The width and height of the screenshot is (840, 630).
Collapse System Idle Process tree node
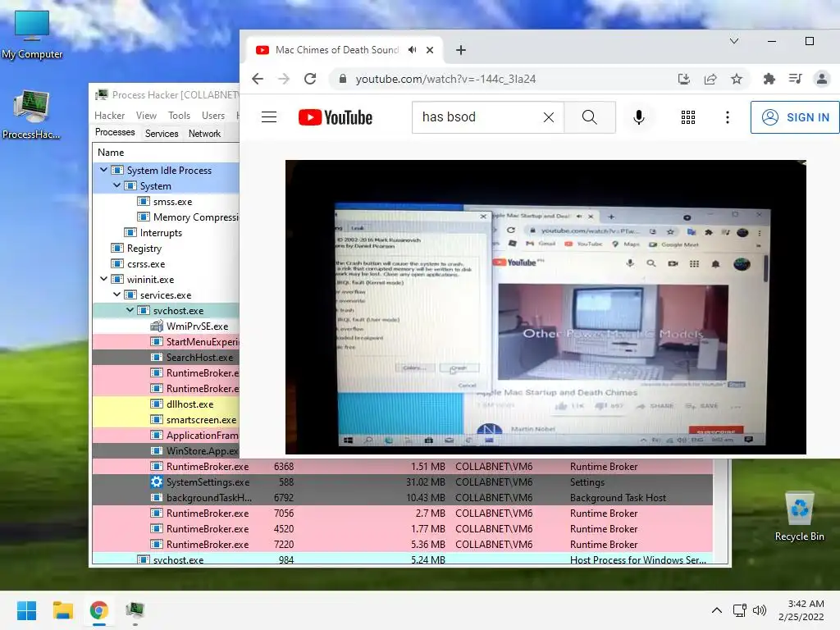click(x=103, y=170)
